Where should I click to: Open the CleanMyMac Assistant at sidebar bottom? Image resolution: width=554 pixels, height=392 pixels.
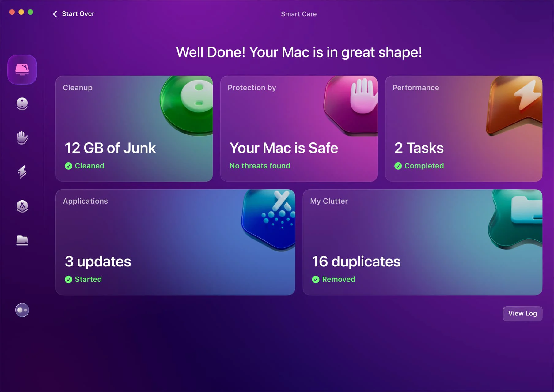(x=21, y=310)
